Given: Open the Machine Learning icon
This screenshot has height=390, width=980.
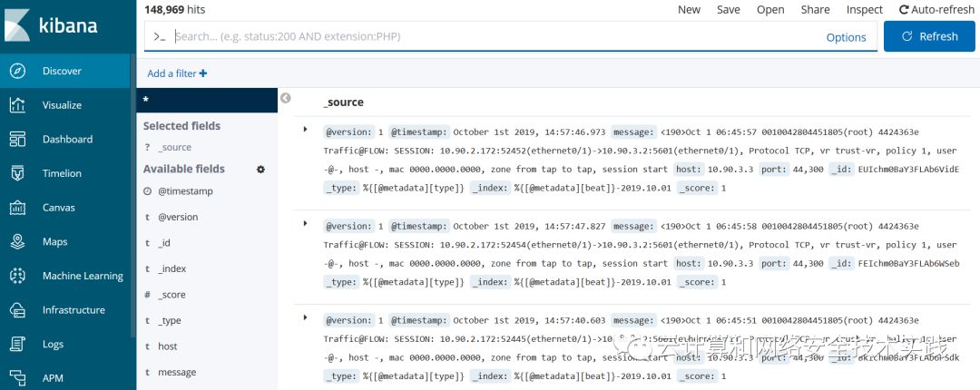Looking at the screenshot, I should 17,276.
